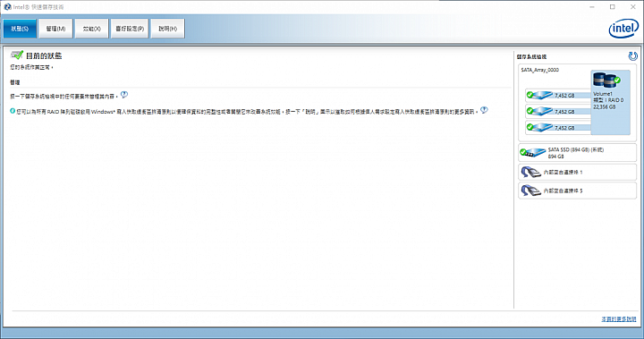Click the help bubble after the manage instruction
The image size is (644, 339).
(124, 95)
